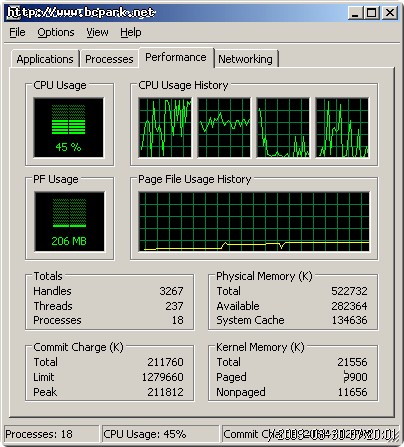Click the fourth CPU usage history graph

point(342,127)
